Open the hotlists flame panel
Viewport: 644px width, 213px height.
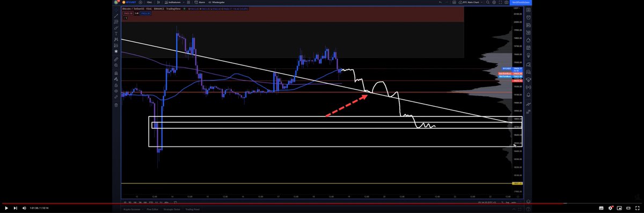pos(529,40)
